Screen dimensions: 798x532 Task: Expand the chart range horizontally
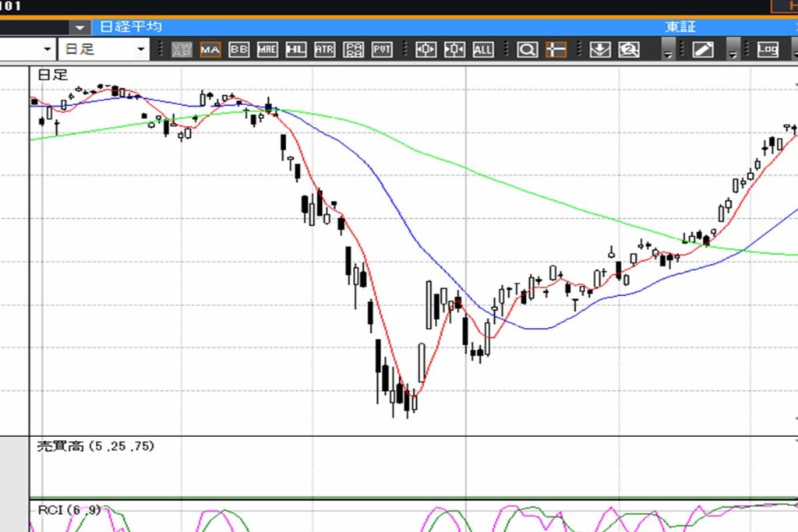(x=426, y=50)
